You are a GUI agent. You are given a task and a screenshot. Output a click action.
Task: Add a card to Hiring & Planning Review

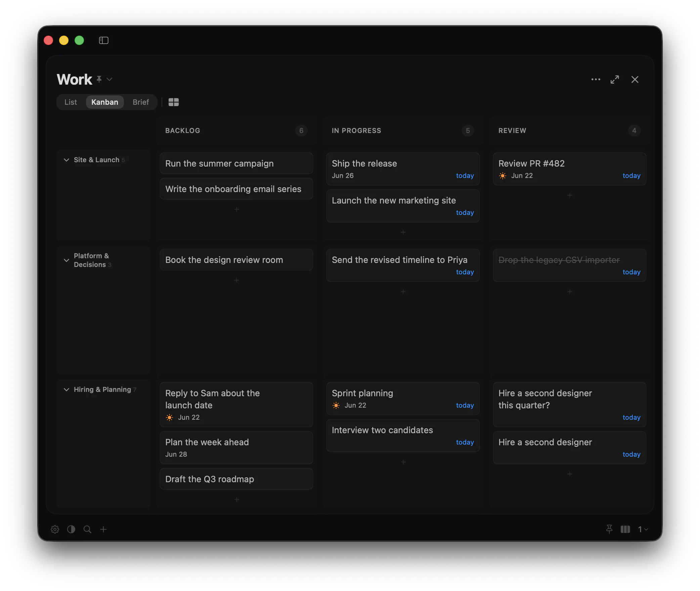coord(570,474)
